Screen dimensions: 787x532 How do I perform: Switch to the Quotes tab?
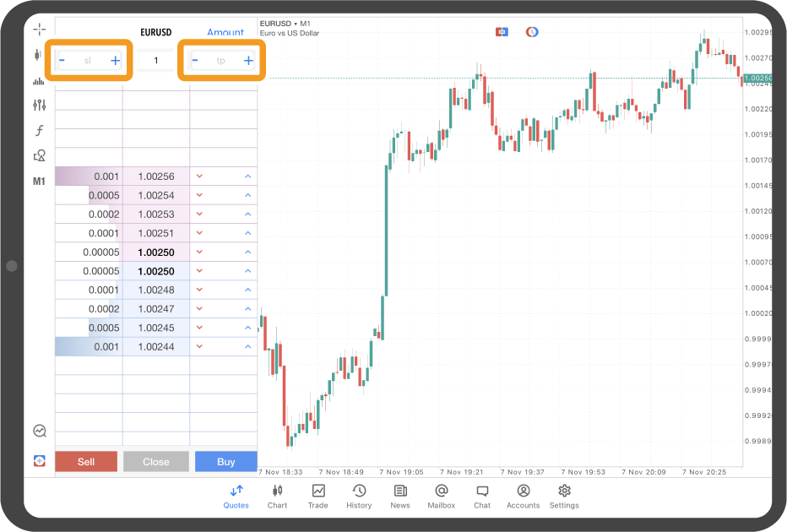click(236, 497)
